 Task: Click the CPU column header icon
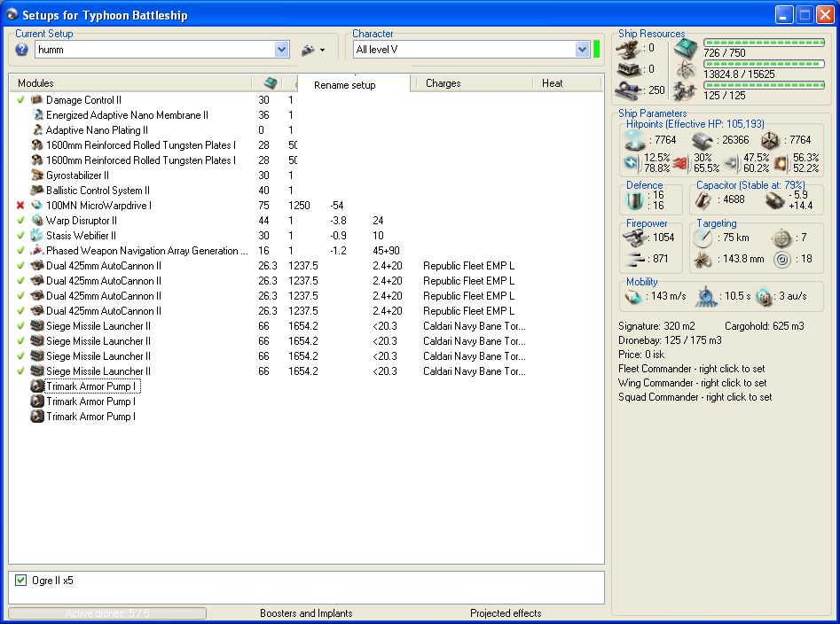pyautogui.click(x=270, y=82)
